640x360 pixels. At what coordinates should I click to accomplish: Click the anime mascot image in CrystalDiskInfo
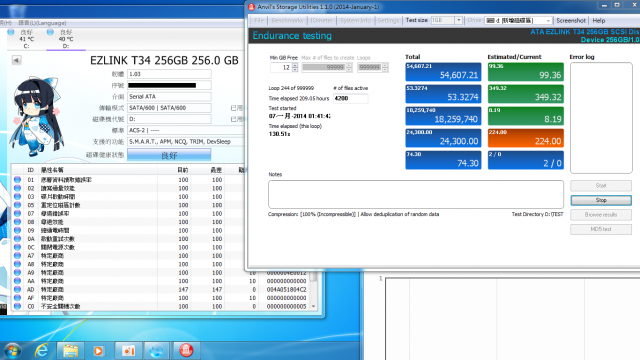tap(36, 116)
